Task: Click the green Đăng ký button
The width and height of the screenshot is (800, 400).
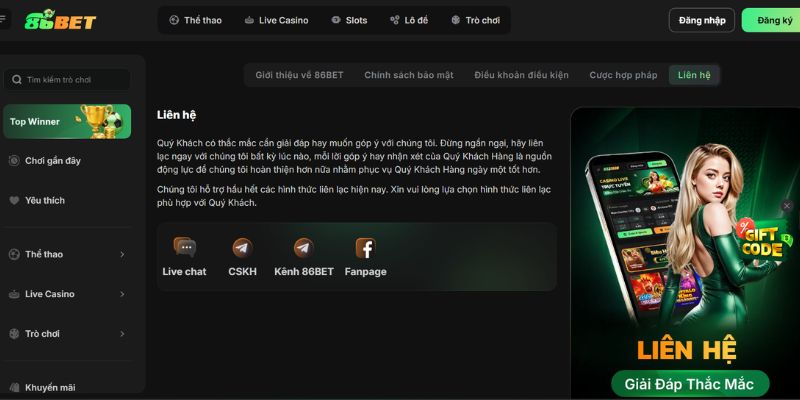Action: 771,20
